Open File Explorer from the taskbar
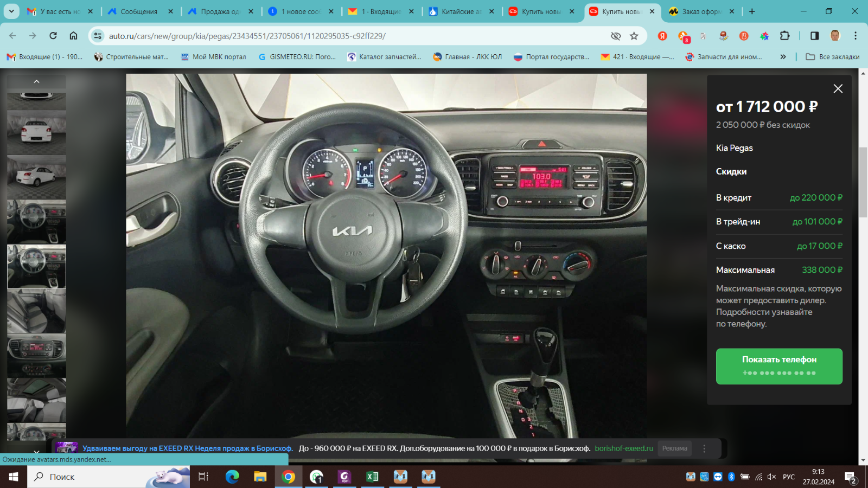Image resolution: width=868 pixels, height=488 pixels. [x=260, y=477]
